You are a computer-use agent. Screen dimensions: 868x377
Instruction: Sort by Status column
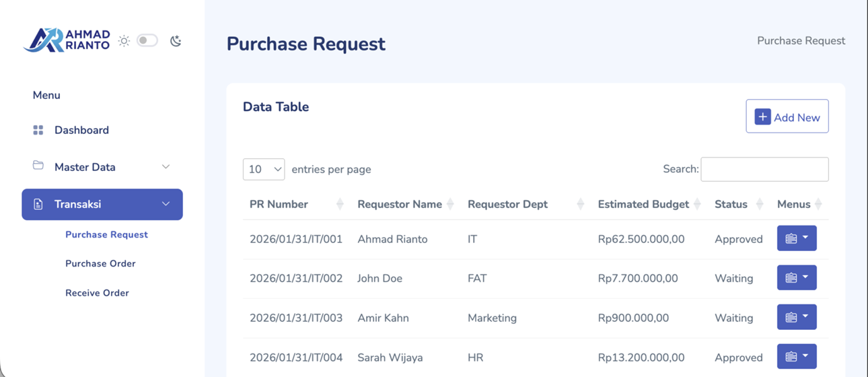click(739, 204)
